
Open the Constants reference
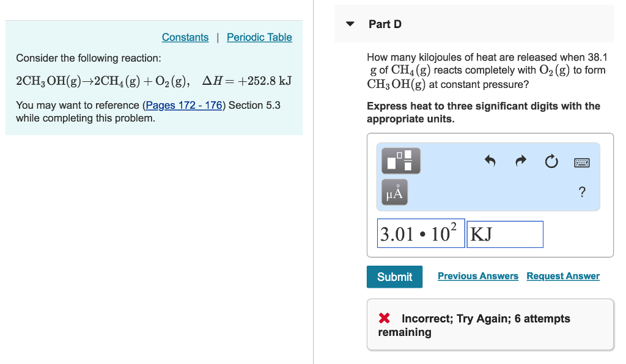pyautogui.click(x=185, y=37)
